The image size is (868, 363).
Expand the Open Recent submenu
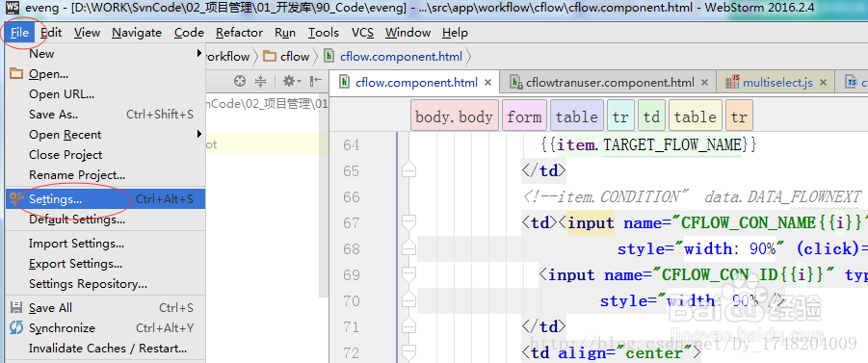105,135
